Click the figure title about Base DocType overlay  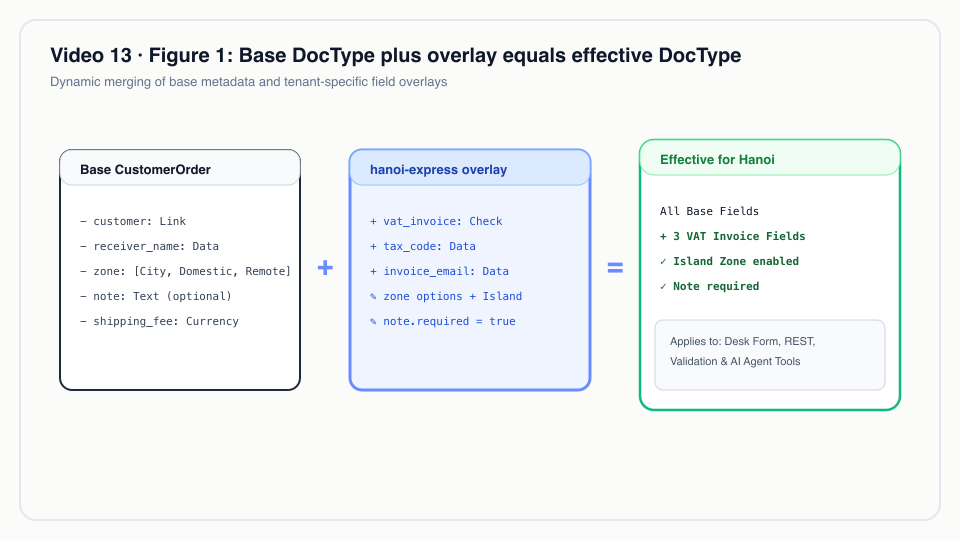pos(396,56)
